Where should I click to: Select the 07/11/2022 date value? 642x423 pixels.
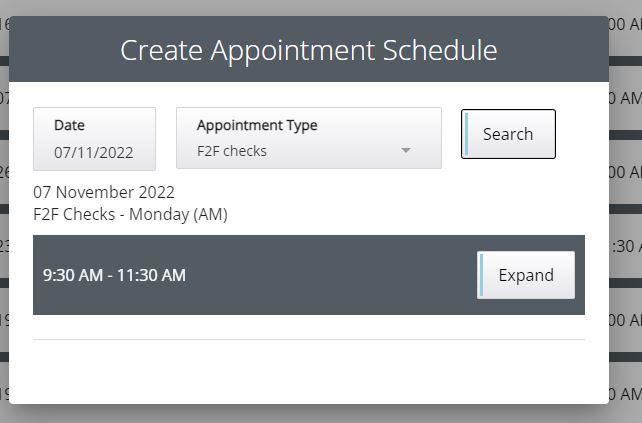[94, 153]
